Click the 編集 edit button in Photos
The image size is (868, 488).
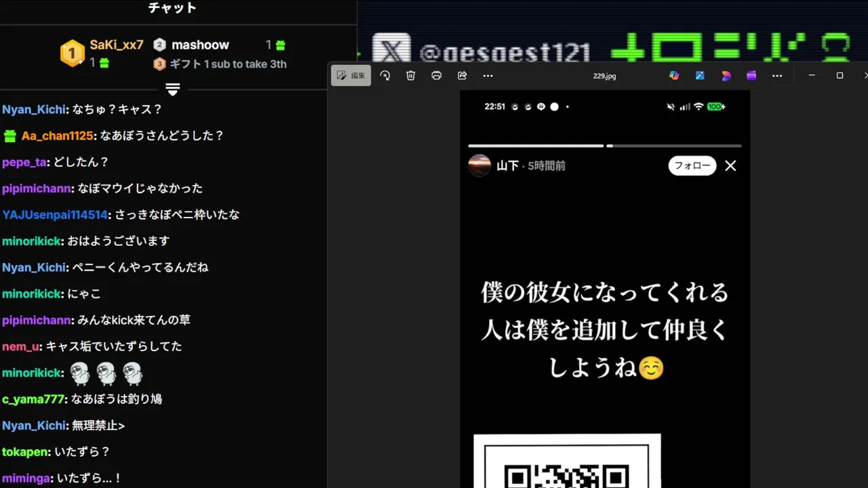351,75
